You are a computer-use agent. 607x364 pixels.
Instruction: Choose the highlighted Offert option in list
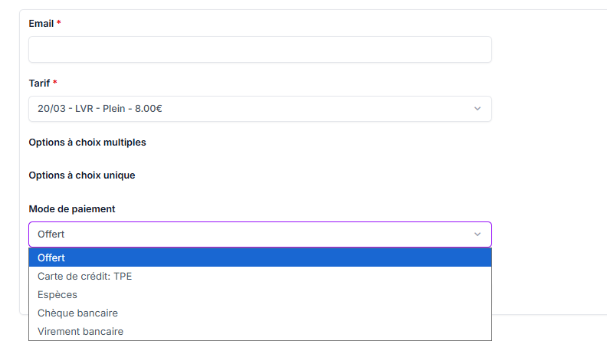(51, 257)
